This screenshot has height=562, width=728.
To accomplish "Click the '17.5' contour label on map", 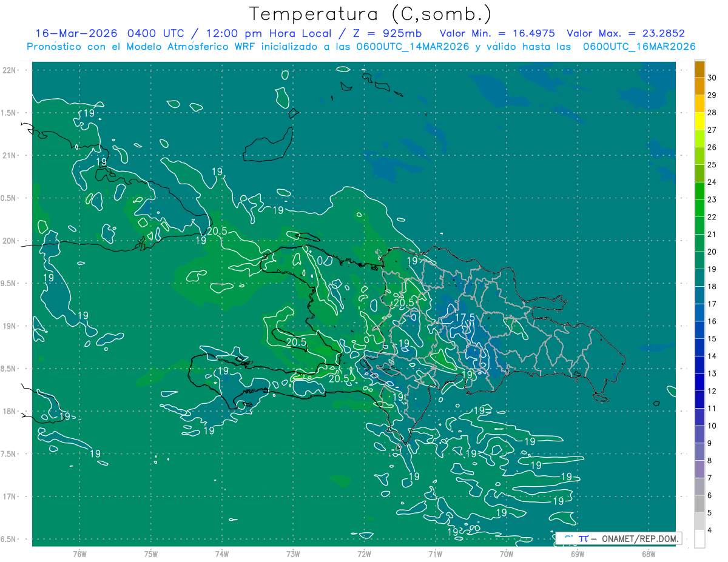I will tap(465, 318).
